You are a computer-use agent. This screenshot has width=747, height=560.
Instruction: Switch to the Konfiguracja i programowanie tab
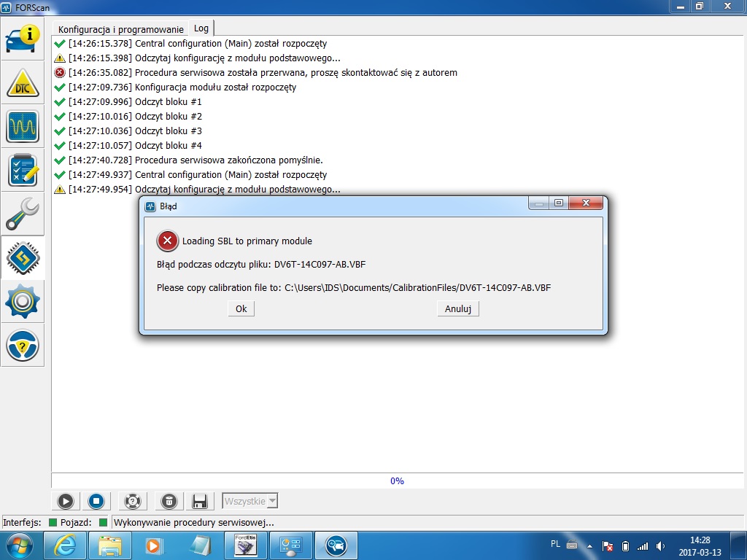pos(120,28)
